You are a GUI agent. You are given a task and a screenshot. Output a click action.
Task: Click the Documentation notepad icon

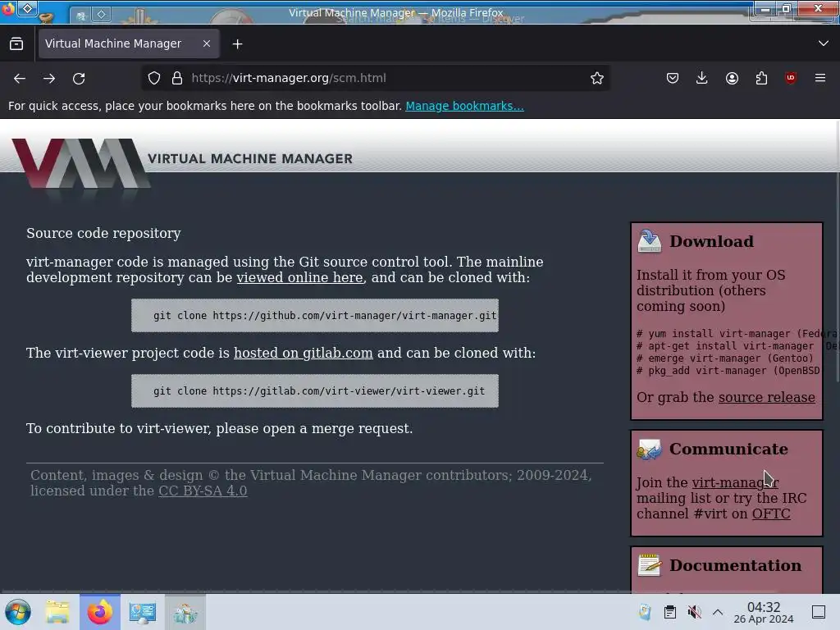pos(650,566)
